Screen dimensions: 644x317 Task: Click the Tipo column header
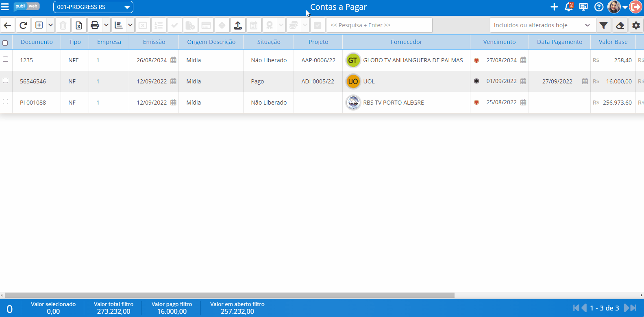pyautogui.click(x=75, y=42)
